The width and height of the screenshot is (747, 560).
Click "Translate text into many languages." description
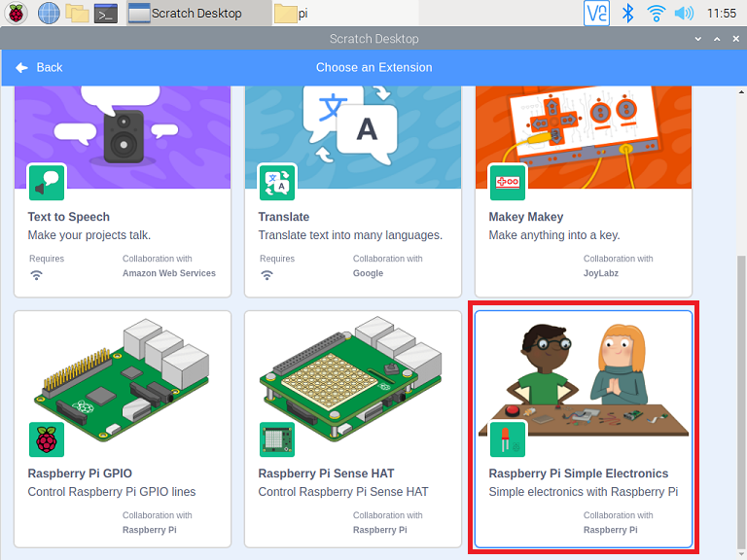[x=350, y=235]
